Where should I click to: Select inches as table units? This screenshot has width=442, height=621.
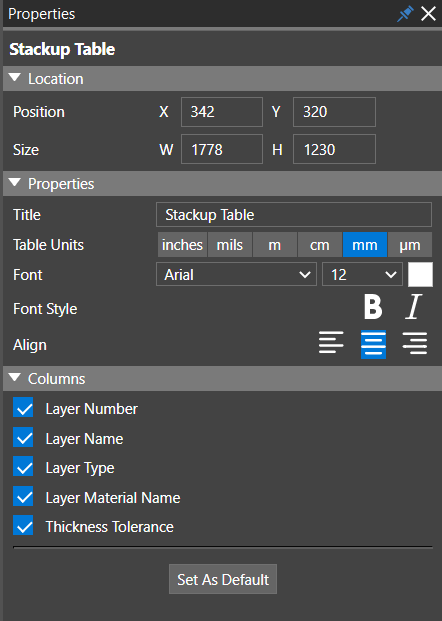click(182, 245)
